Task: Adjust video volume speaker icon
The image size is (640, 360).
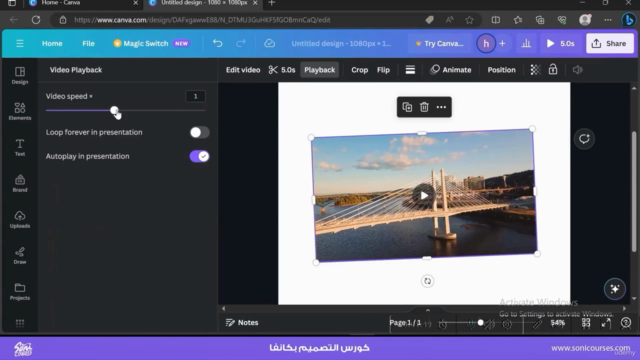Action: pos(578,70)
